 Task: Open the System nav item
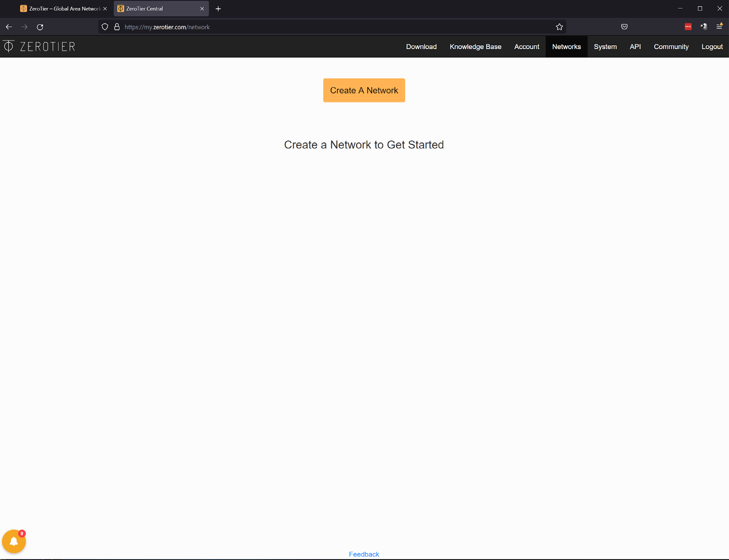click(605, 47)
